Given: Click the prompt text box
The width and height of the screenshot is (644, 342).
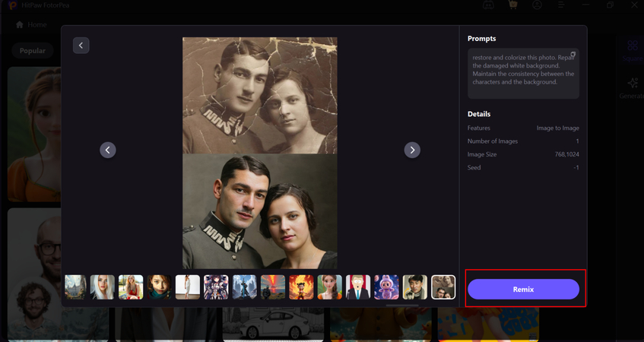Looking at the screenshot, I should [523, 74].
